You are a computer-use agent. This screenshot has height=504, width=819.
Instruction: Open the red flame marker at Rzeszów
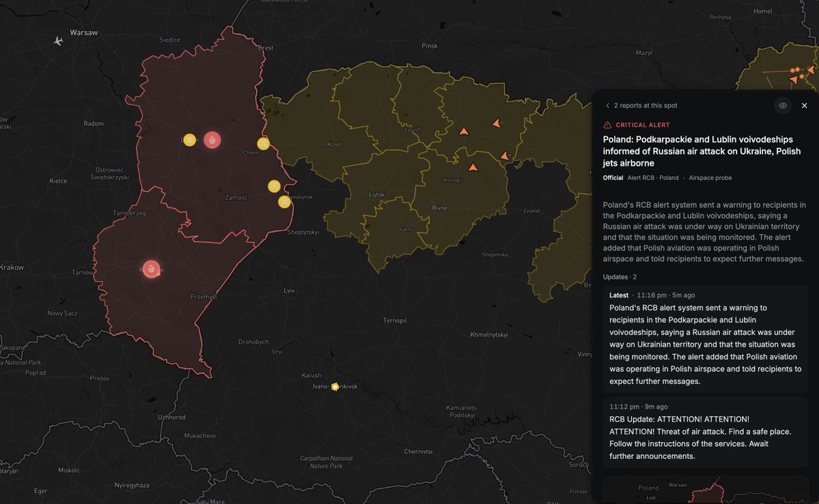[x=152, y=269]
